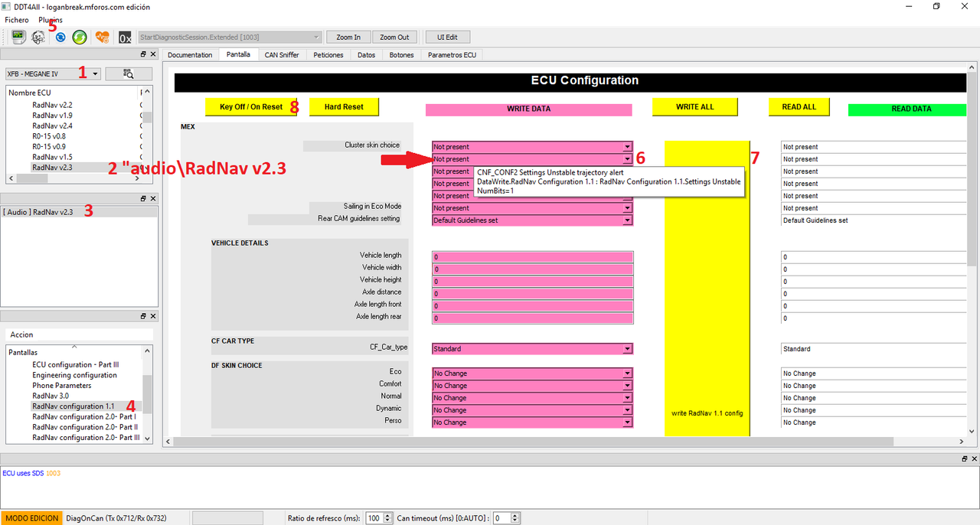The width and height of the screenshot is (980, 525).
Task: Click the Key Off / On Reset button
Action: pos(251,107)
